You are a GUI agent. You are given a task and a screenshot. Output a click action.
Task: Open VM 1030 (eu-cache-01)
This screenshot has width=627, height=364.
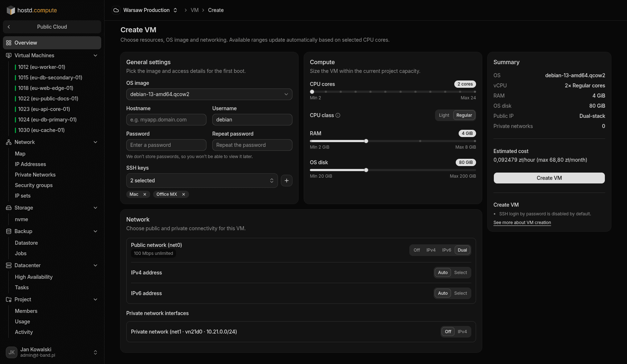click(x=41, y=130)
